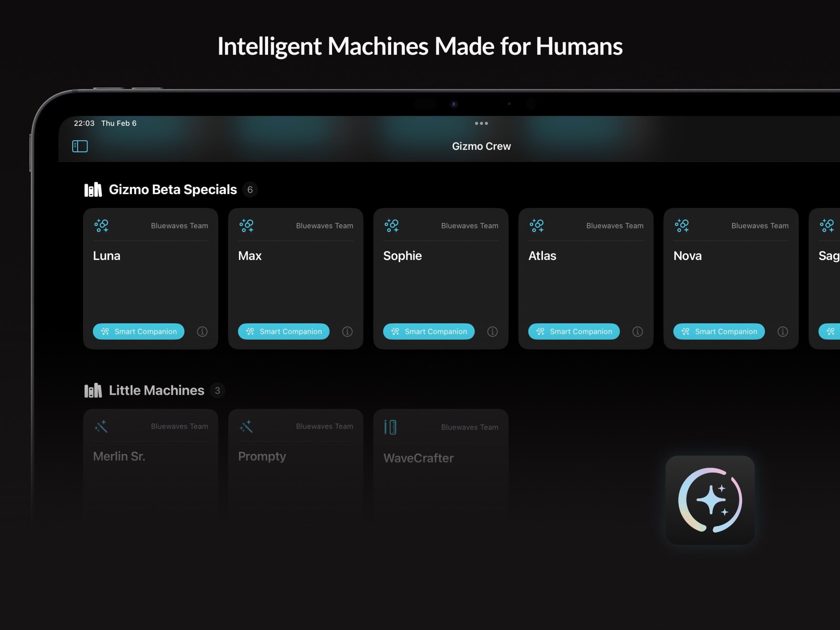Select the WaveCrafter machine name
The height and width of the screenshot is (630, 840).
418,458
